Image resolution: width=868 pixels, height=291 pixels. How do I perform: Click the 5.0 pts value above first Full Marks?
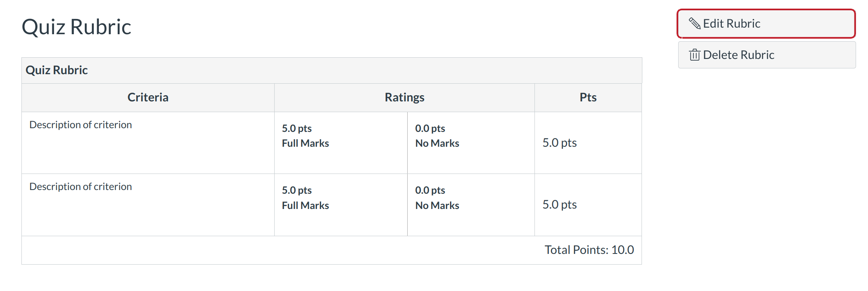pos(296,129)
